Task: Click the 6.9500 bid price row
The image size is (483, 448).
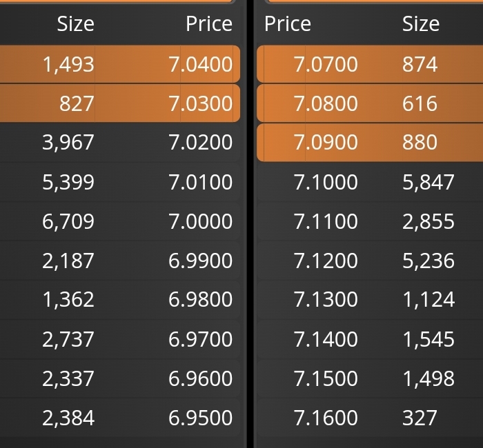Action: pos(120,418)
